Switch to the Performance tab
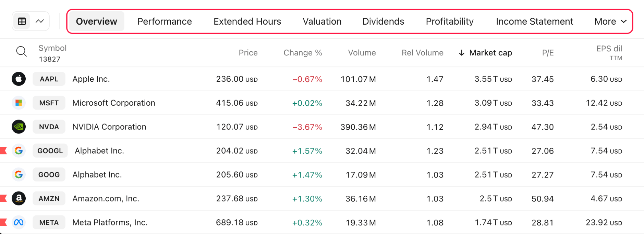Viewport: 644px width, 234px height. pos(165,22)
